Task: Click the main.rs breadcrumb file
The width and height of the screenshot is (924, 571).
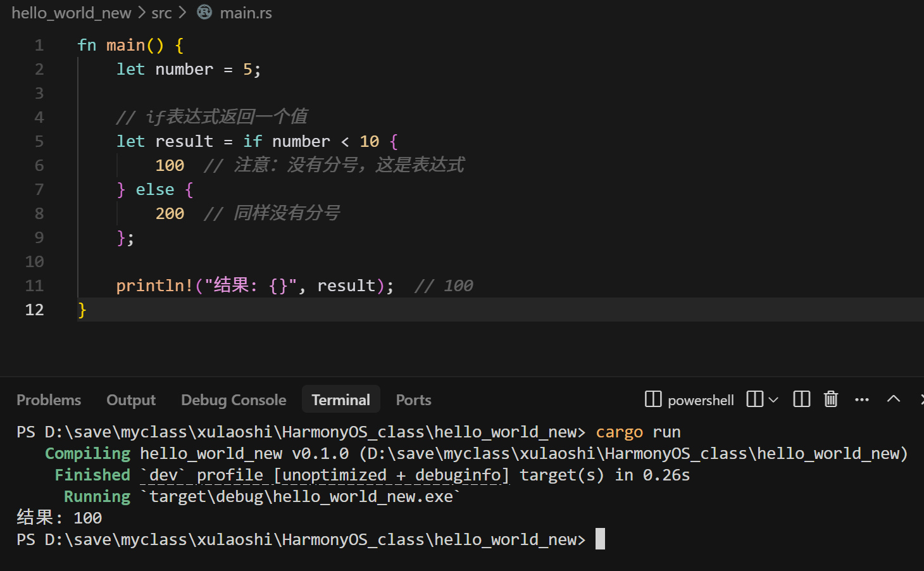Action: 246,13
